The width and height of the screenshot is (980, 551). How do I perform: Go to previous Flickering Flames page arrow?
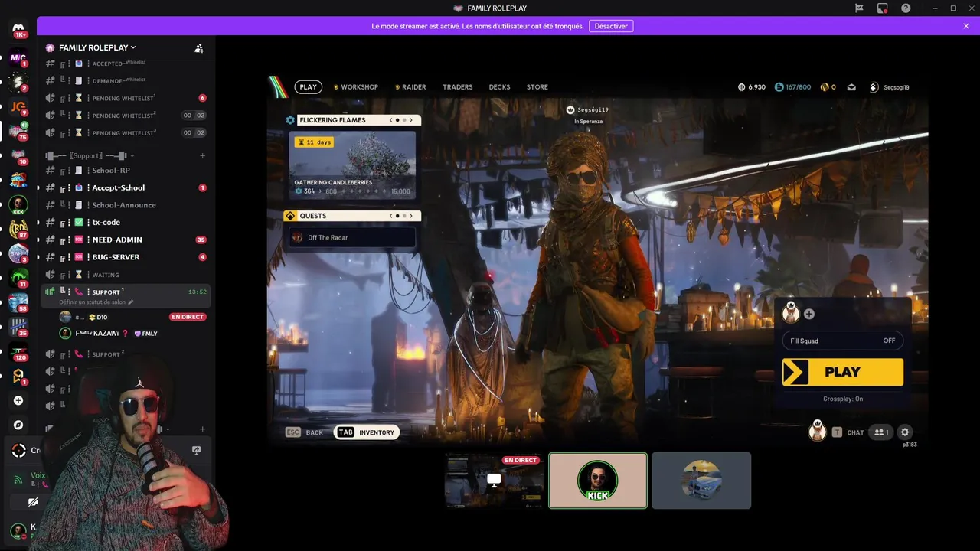[x=391, y=120]
